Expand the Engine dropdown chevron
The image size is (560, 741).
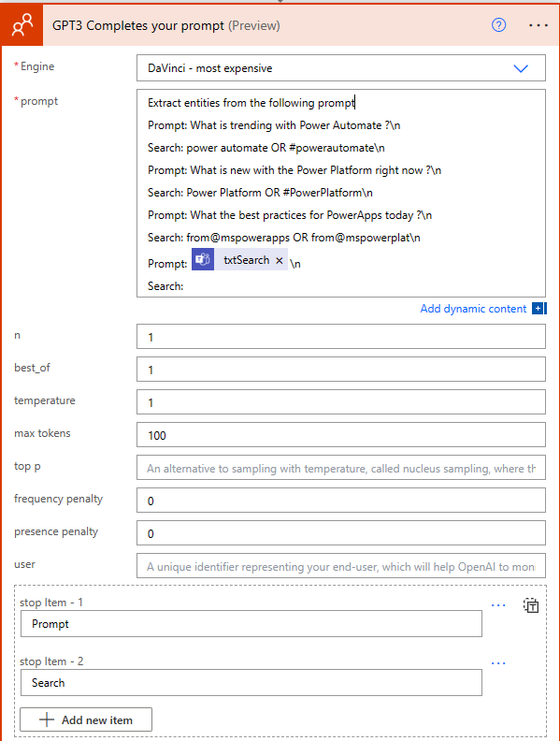[x=521, y=68]
